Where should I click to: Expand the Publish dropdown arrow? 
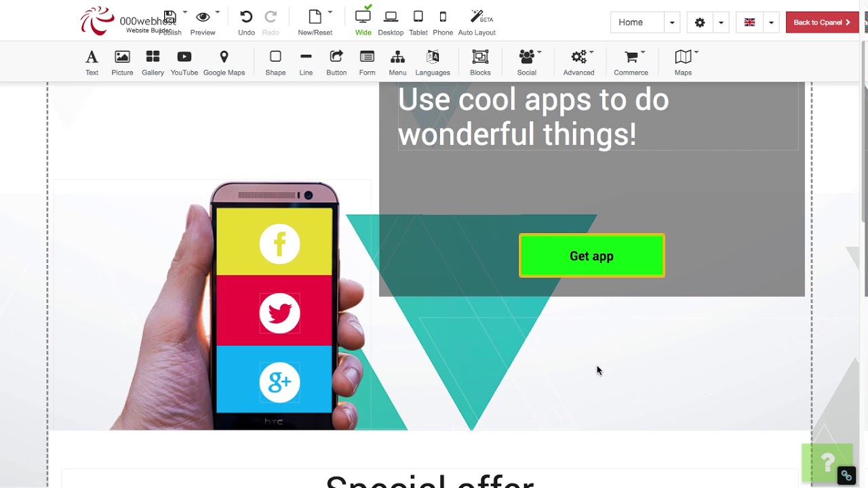coord(185,12)
